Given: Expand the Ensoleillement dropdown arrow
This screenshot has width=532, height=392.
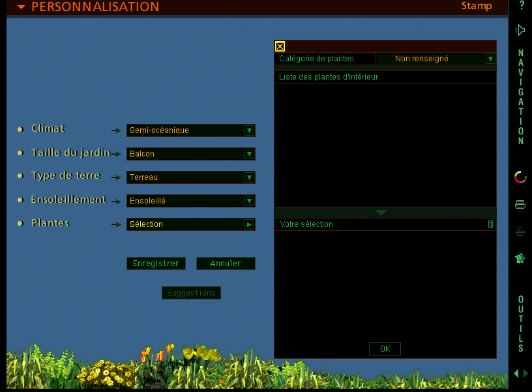Looking at the screenshot, I should (248, 201).
